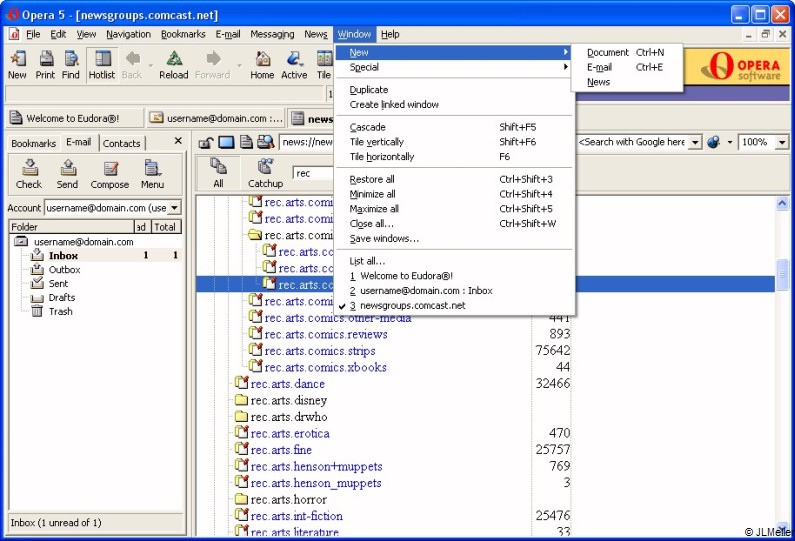Check mail with the Check icon
The width and height of the screenshot is (795, 541).
[x=29, y=174]
